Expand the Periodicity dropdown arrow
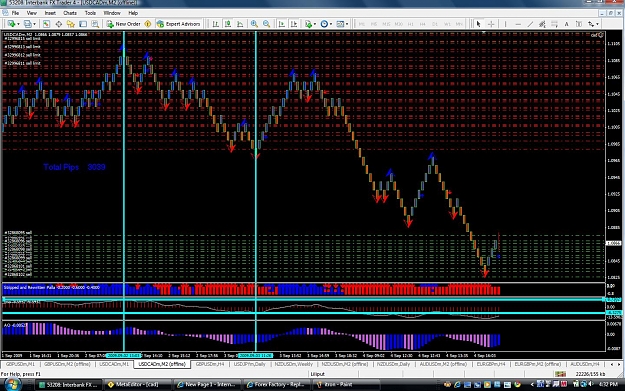The width and height of the screenshot is (625, 391). (331, 24)
